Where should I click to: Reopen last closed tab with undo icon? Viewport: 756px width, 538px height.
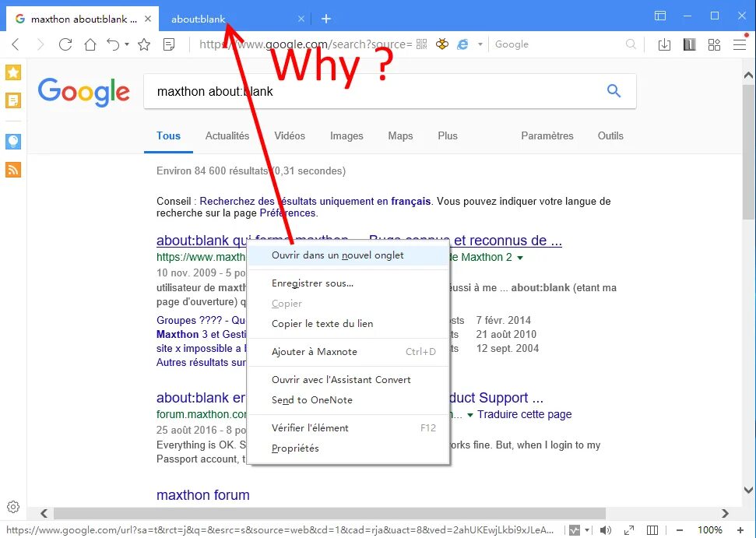point(113,45)
